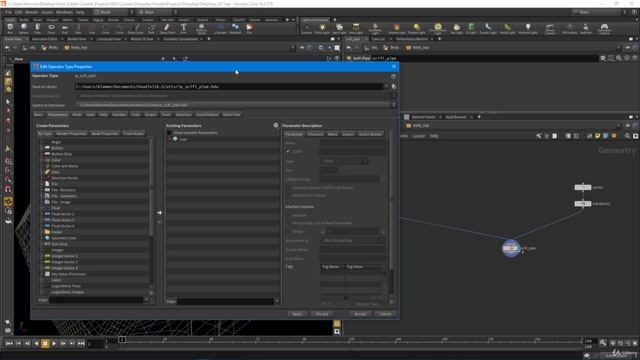Image resolution: width=640 pixels, height=360 pixels.
Task: Select the Spot Light shelf tool
Action: [x=339, y=29]
